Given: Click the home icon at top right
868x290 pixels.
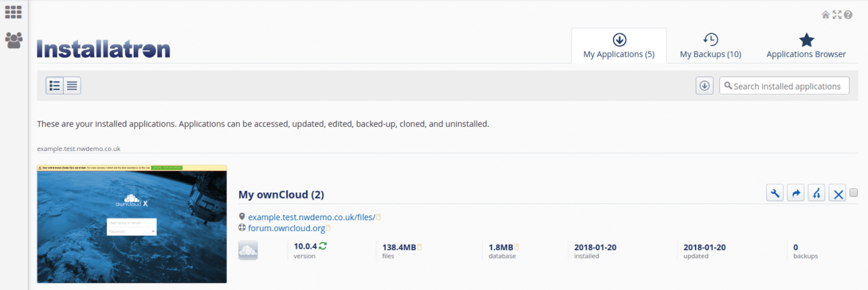Looking at the screenshot, I should pos(825,14).
